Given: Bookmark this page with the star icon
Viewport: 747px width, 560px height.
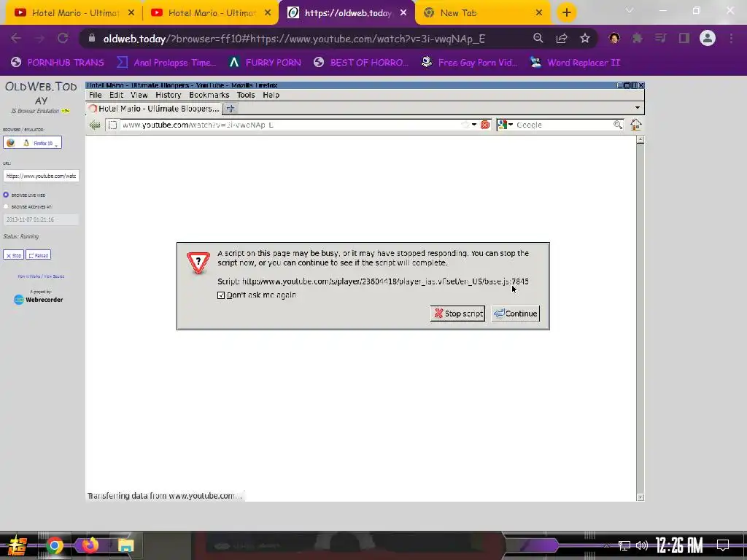Looking at the screenshot, I should (x=585, y=39).
